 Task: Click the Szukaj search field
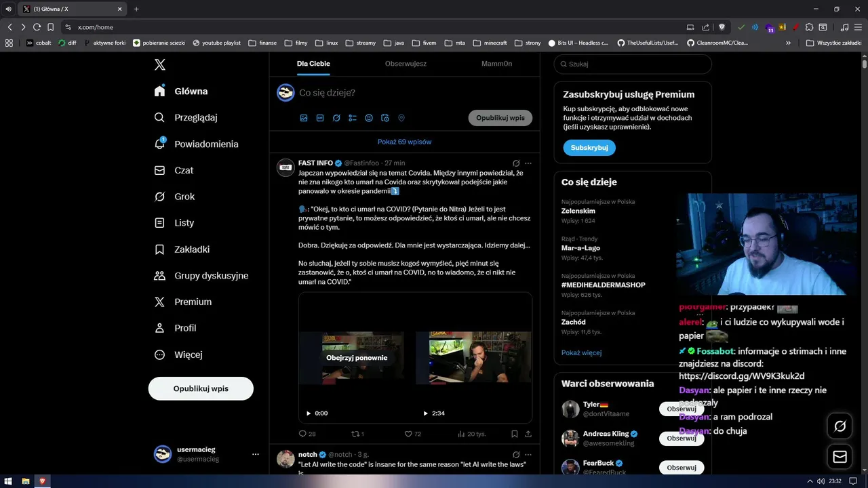pos(633,64)
